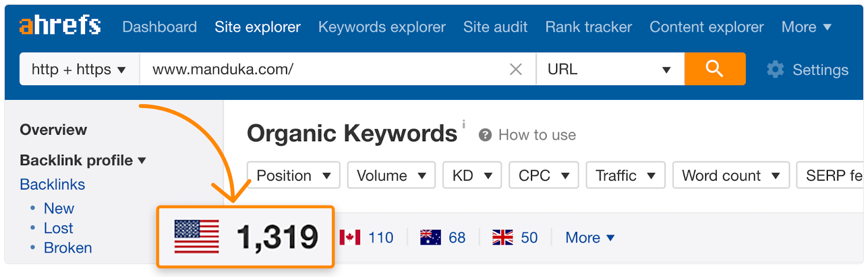Select the United Kingdom flag keyword count
868x277 pixels.
point(515,237)
